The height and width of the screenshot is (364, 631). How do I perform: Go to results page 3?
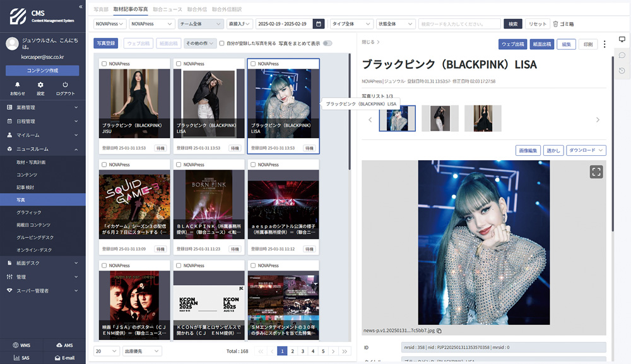coord(303,351)
